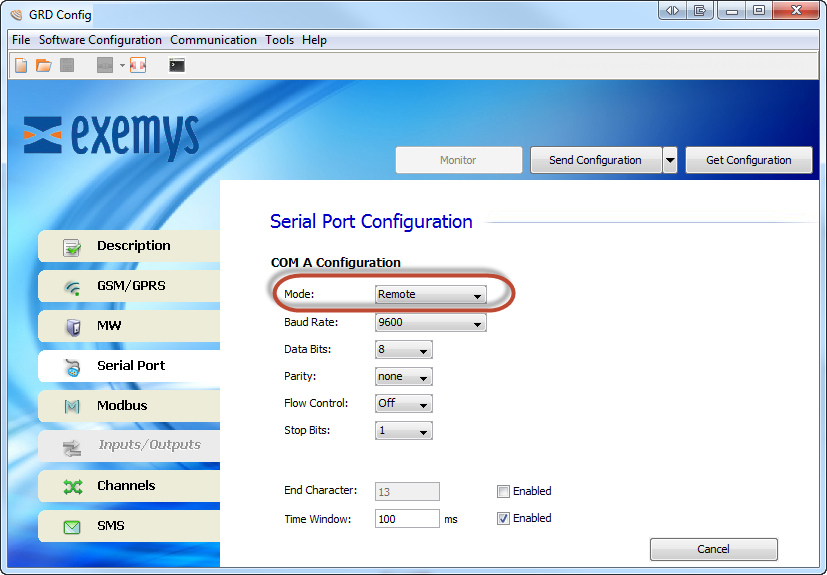Enable the End Character checkbox
827x575 pixels.
pyautogui.click(x=504, y=491)
